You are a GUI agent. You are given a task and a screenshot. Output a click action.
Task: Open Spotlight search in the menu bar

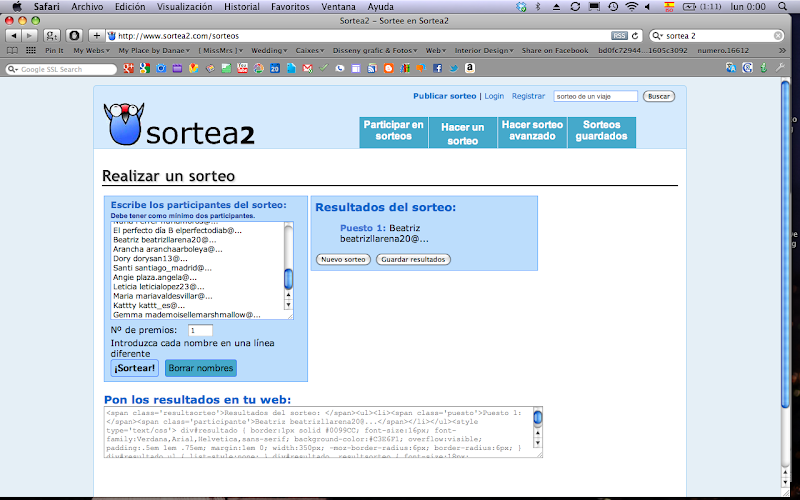[x=783, y=7]
